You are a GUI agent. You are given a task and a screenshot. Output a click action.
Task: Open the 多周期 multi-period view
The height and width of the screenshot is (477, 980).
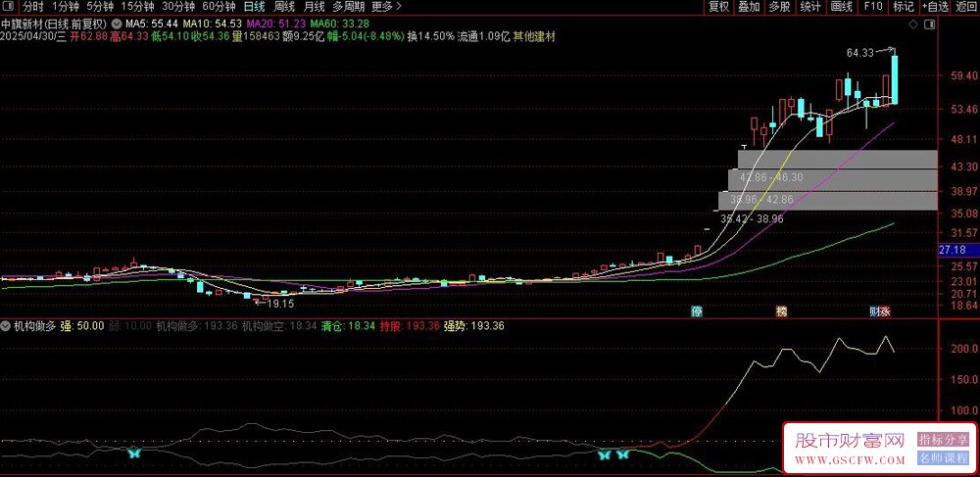tap(348, 7)
